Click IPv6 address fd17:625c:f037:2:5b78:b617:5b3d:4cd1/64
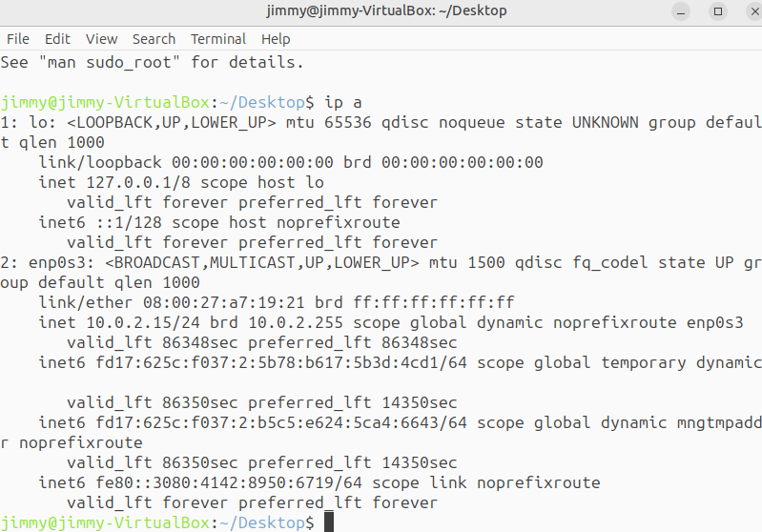Image resolution: width=762 pixels, height=532 pixels. [281, 363]
